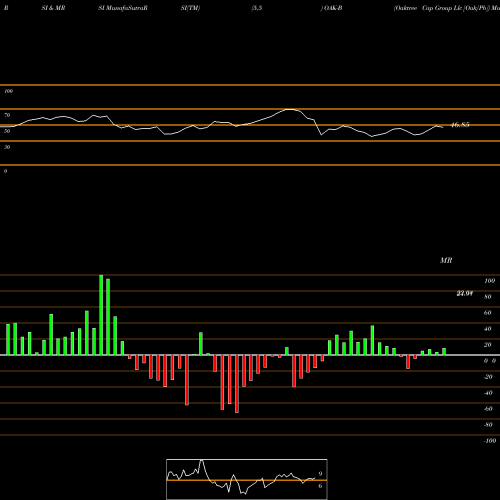Click the 'SI & MR' header text

pos(53,8)
